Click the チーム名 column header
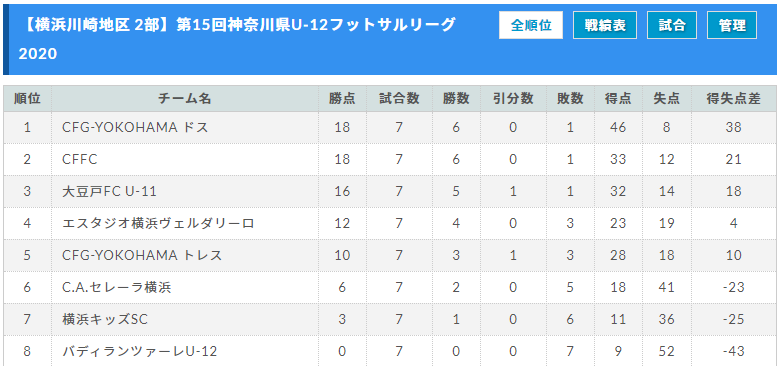 click(185, 99)
